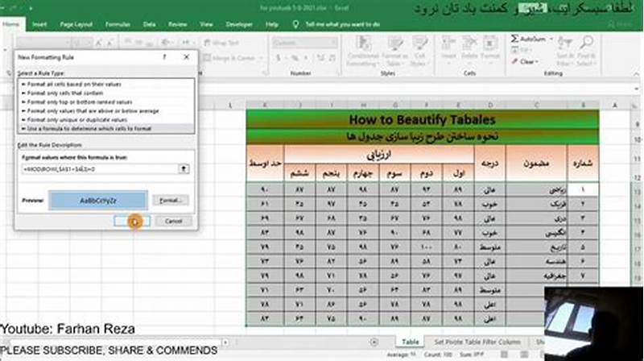Collapse the ribbon with the chevron
Screen dimensions: 644x361
(636, 74)
